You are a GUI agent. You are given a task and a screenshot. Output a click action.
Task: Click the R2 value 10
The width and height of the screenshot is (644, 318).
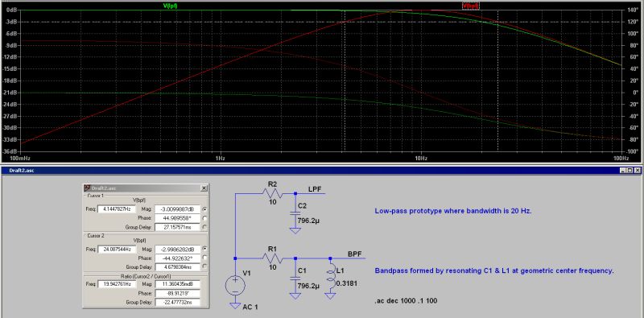point(272,203)
